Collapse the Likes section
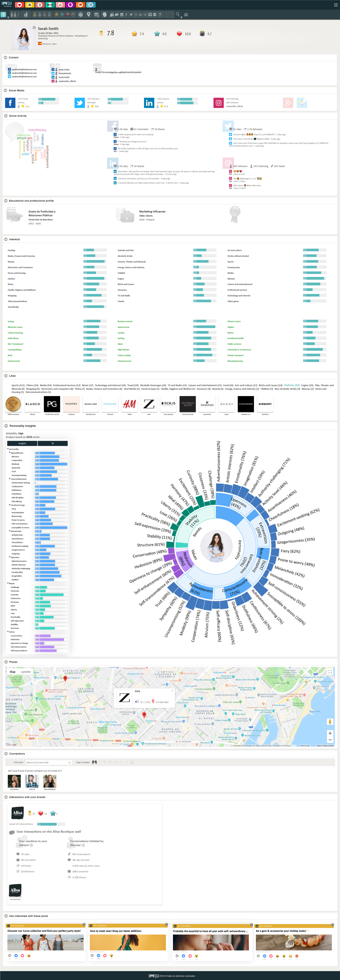 click(5, 376)
